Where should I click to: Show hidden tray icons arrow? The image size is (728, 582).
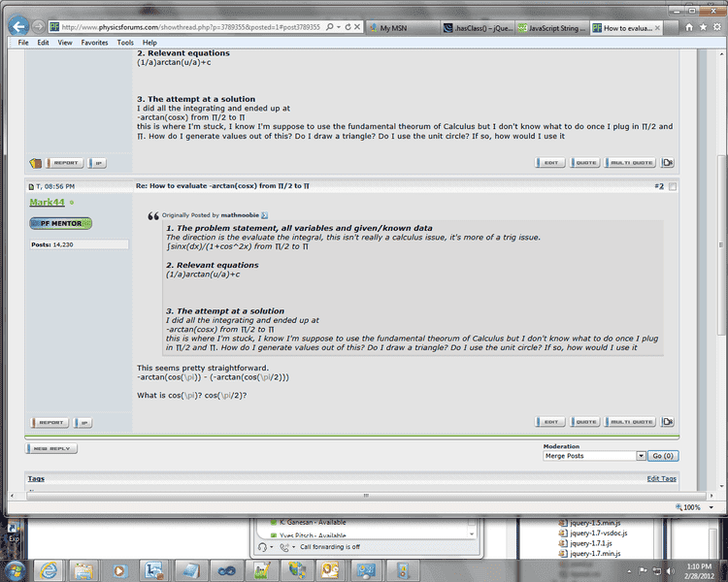(x=629, y=571)
